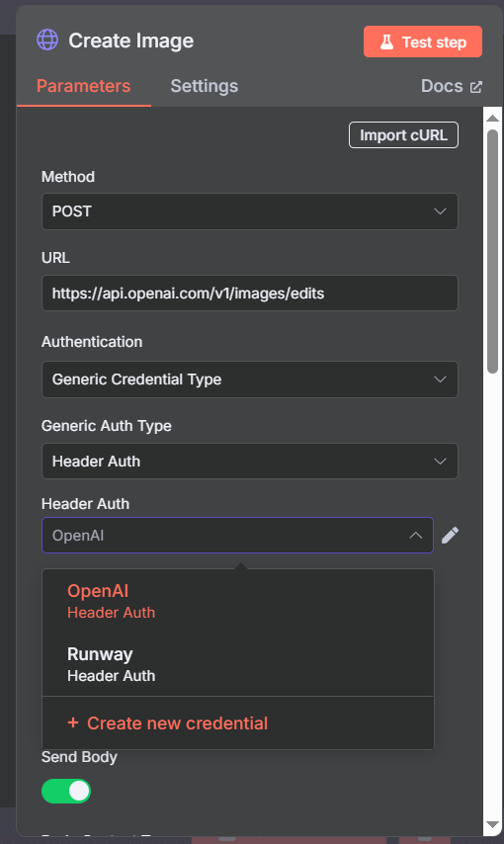504x844 pixels.
Task: Collapse the Header Auth credential dropdown
Action: click(x=237, y=536)
